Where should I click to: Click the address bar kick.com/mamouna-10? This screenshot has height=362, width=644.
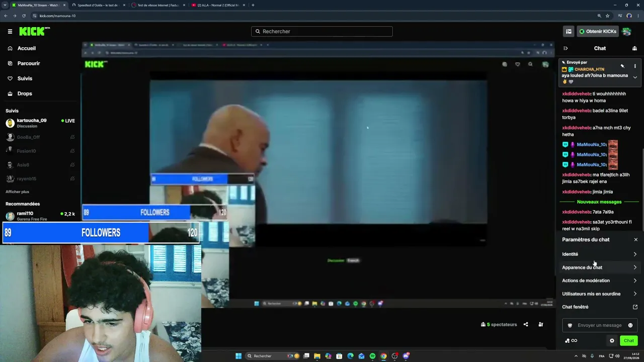[x=57, y=16]
